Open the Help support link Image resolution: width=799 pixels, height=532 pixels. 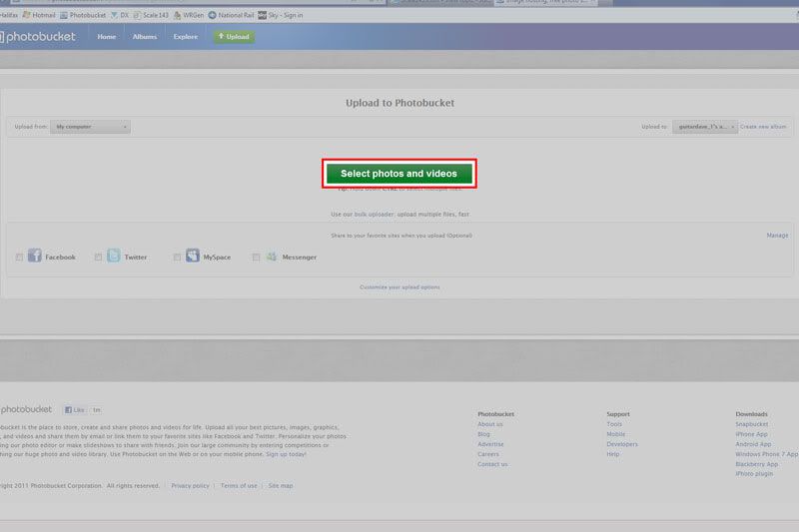pos(613,454)
